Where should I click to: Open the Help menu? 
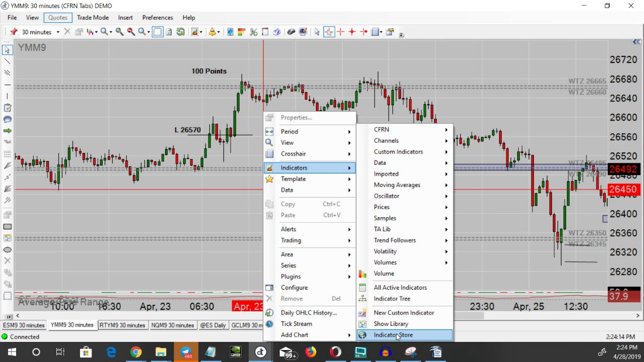point(189,18)
